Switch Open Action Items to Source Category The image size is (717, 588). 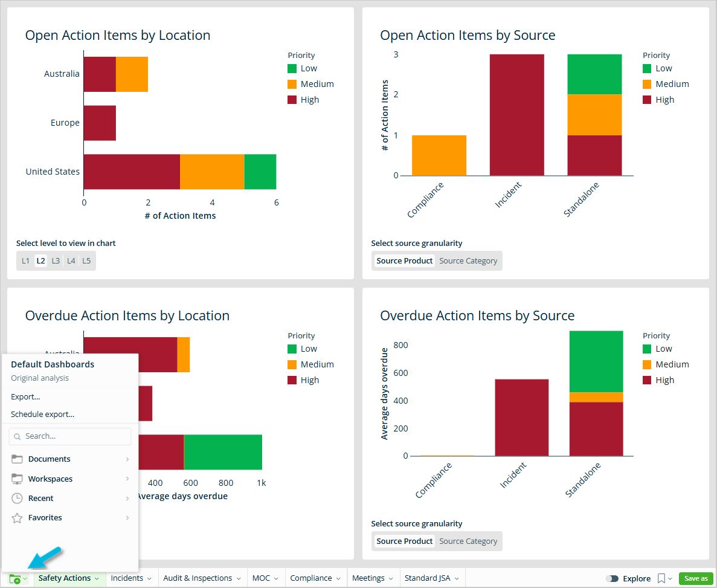[x=468, y=261]
